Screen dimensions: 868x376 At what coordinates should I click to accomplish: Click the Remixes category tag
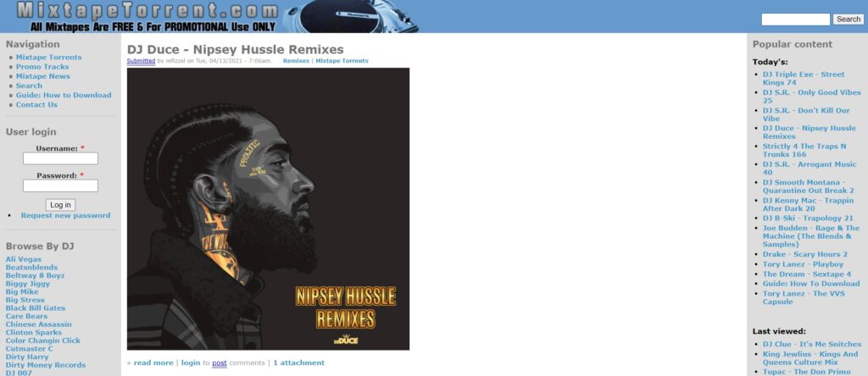[x=296, y=61]
